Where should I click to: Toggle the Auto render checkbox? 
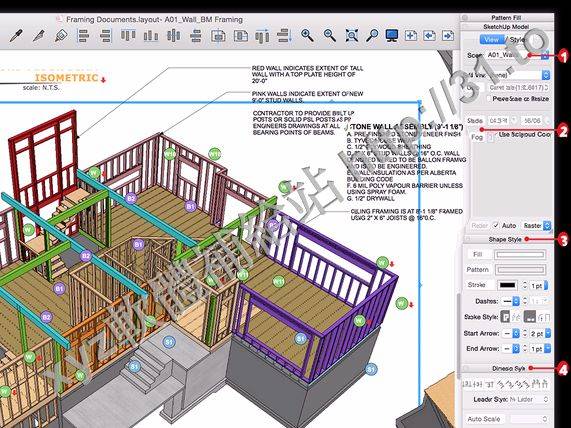(496, 225)
